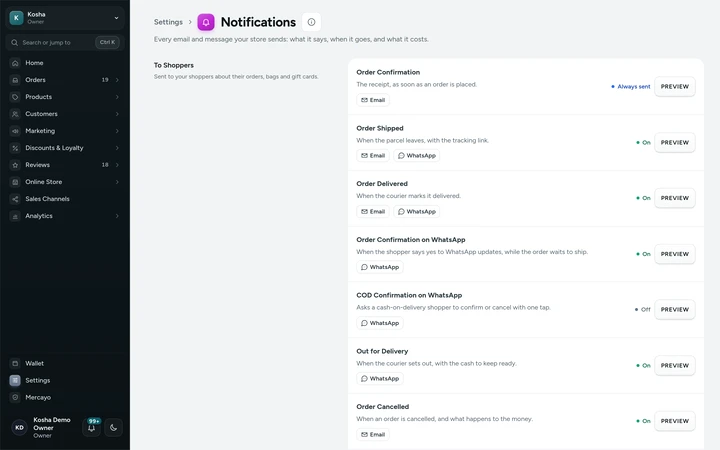The width and height of the screenshot is (720, 450).
Task: Click the info icon next to Notifications
Action: (x=311, y=22)
